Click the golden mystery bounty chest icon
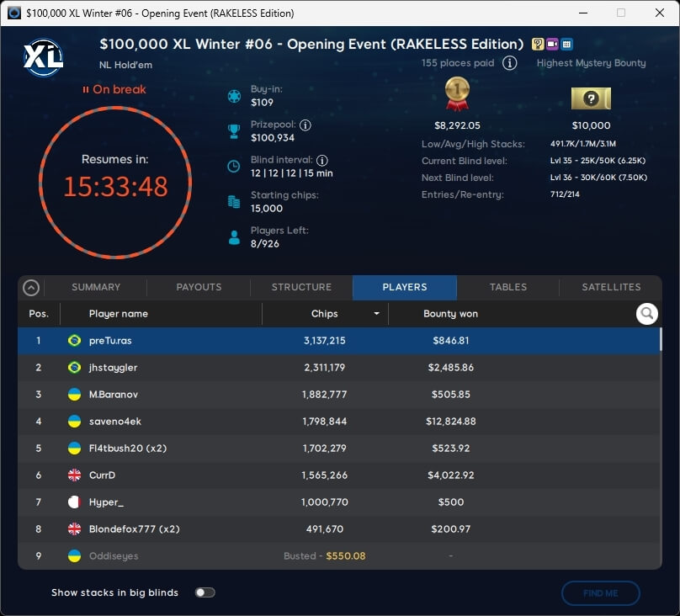This screenshot has height=616, width=680. click(x=591, y=98)
